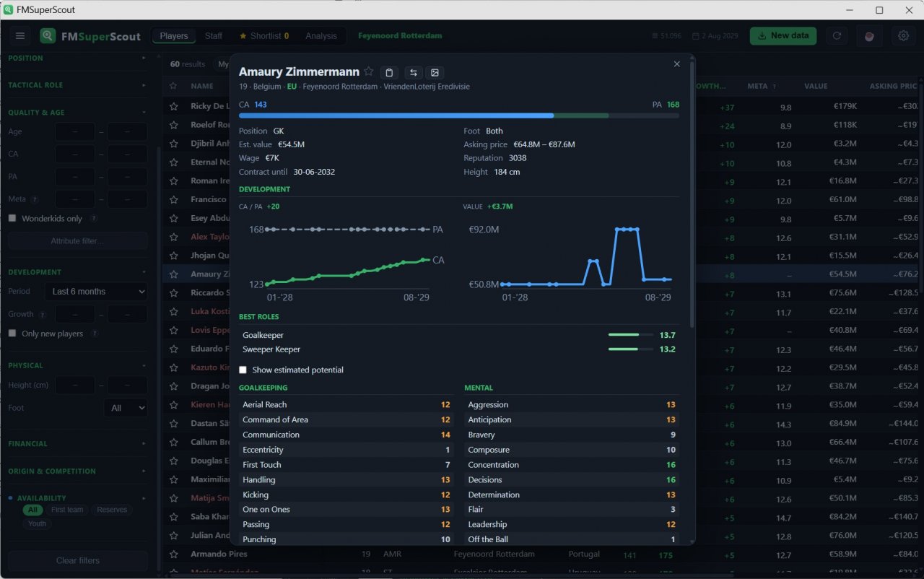This screenshot has height=579, width=924.
Task: Open the Foot All dropdown
Action: 126,408
